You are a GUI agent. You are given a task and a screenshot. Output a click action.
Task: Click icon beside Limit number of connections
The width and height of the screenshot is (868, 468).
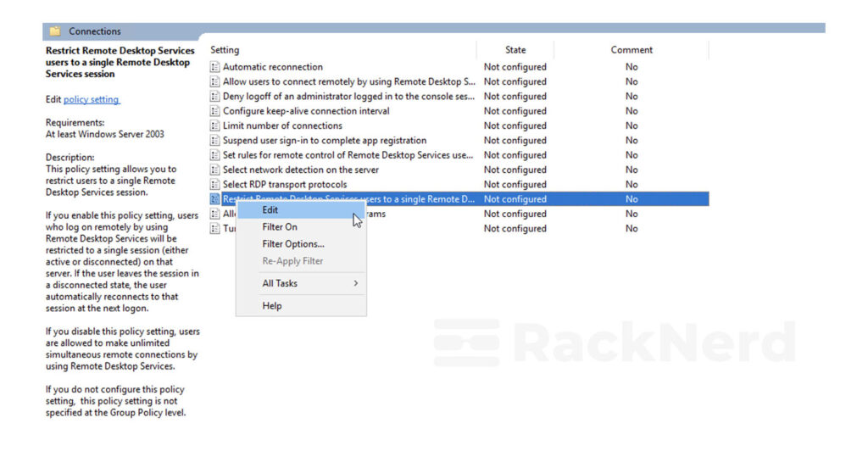pyautogui.click(x=214, y=125)
